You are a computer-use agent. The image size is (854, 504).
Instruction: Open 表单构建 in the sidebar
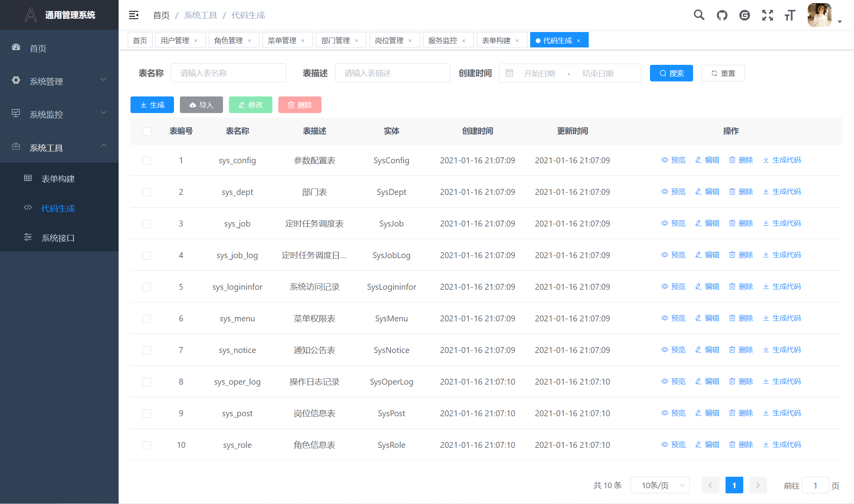pos(59,179)
